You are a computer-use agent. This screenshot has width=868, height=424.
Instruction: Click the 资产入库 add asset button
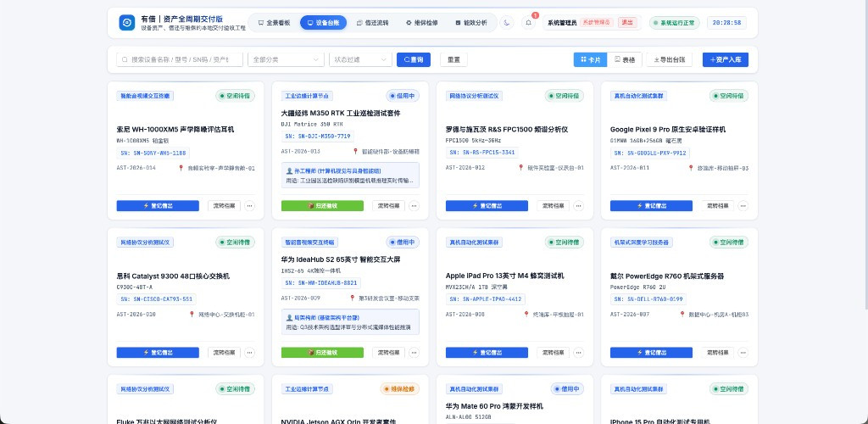click(x=726, y=59)
